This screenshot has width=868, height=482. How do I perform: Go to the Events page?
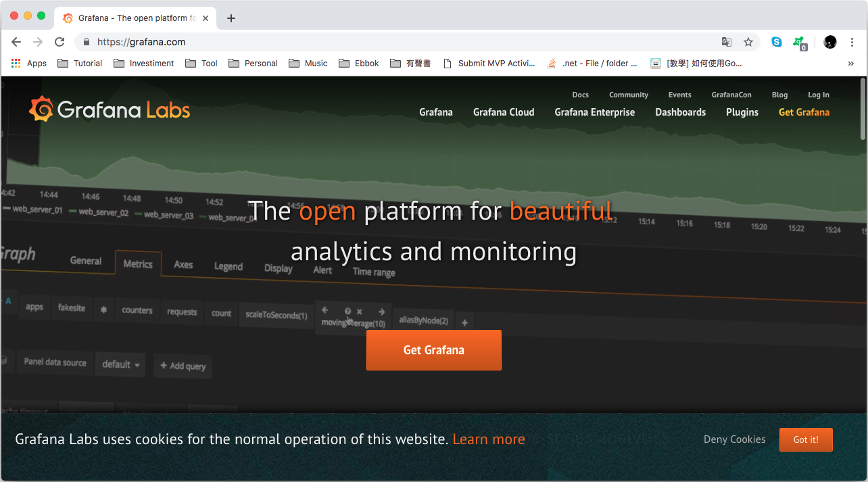(x=680, y=95)
